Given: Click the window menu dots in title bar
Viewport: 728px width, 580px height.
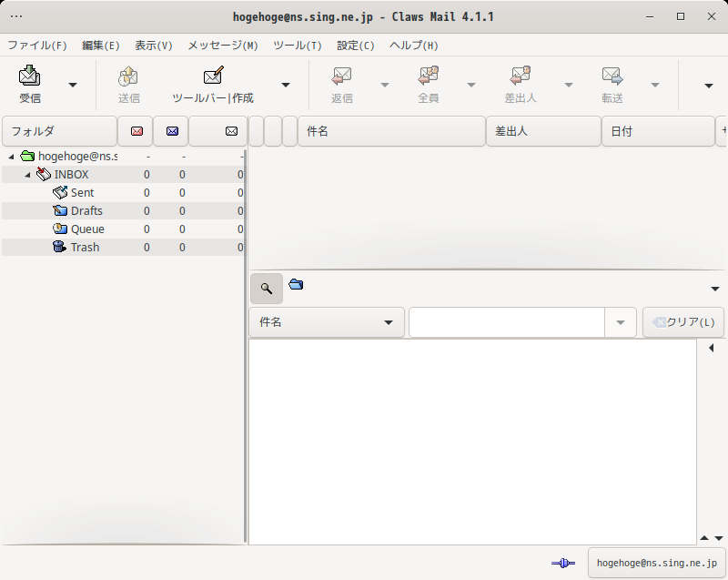Looking at the screenshot, I should tap(16, 16).
